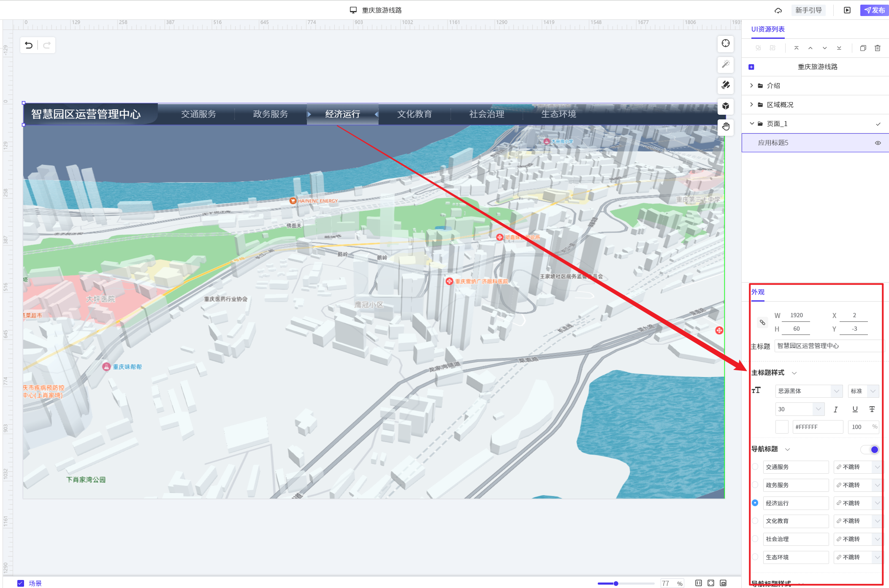Open the 标准 font weight dropdown
The image size is (889, 588).
coord(864,391)
